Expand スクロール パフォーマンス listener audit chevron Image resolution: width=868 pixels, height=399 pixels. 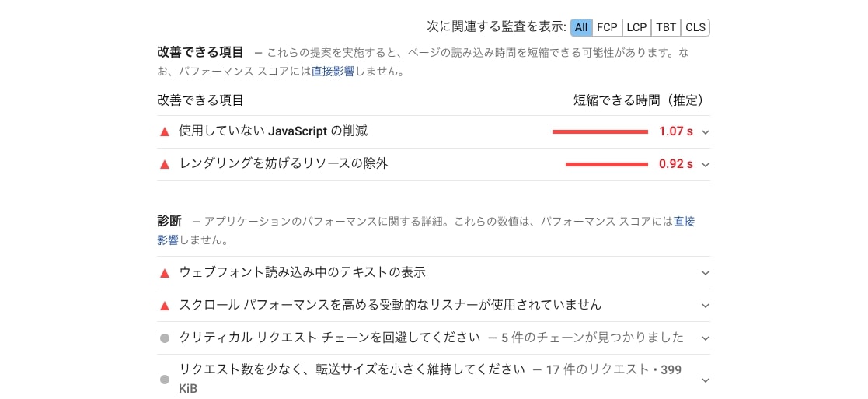pyautogui.click(x=705, y=306)
